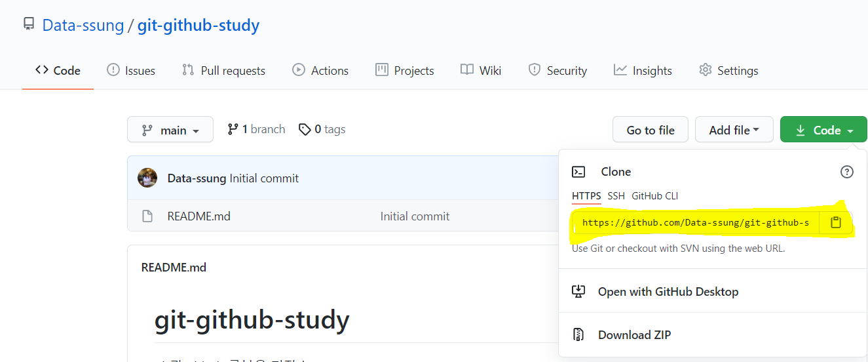Click the git-github-study README title
The height and width of the screenshot is (362, 868).
252,320
